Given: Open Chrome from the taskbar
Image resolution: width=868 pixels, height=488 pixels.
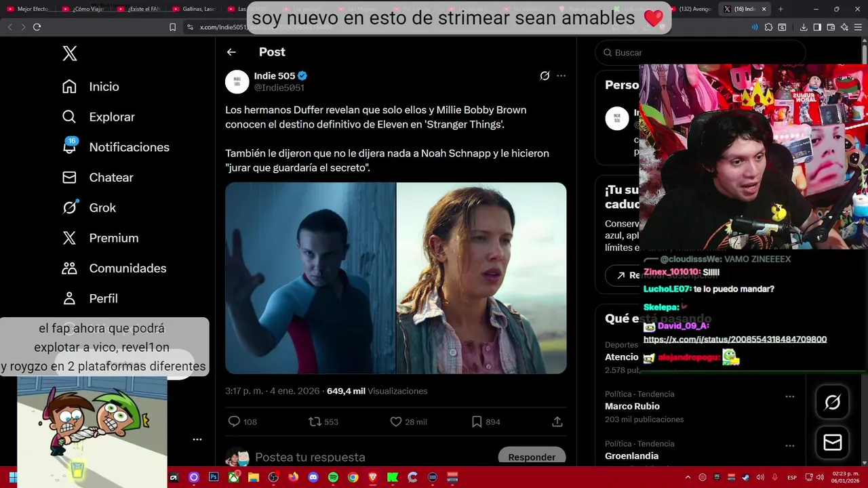Looking at the screenshot, I should coord(353,477).
